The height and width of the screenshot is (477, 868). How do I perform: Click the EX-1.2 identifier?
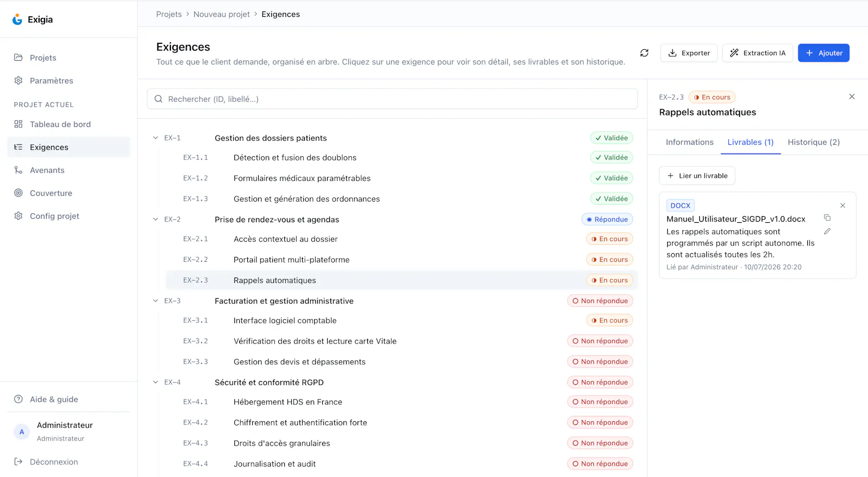coord(195,178)
